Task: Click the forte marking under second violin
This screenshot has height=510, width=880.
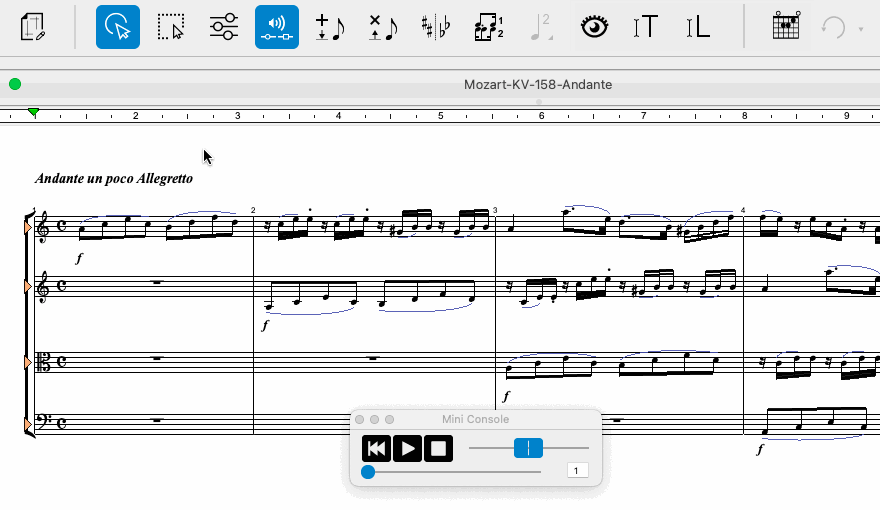Action: [x=265, y=325]
